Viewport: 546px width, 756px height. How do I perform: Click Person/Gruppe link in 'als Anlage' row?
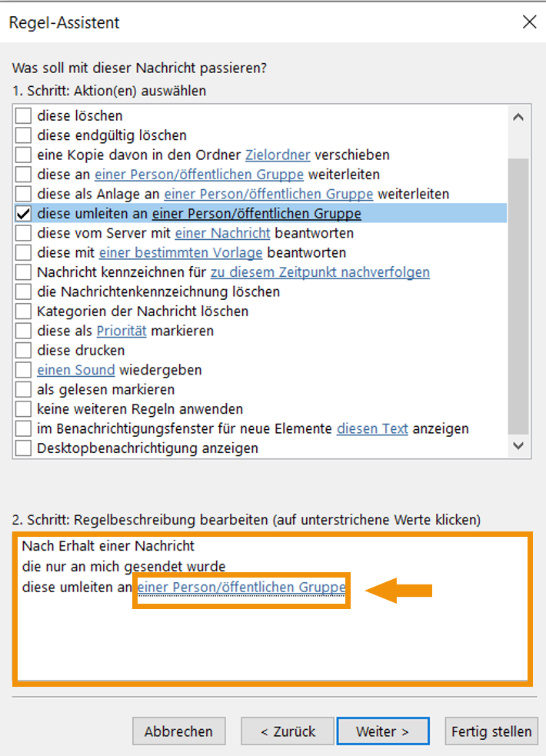pyautogui.click(x=268, y=194)
